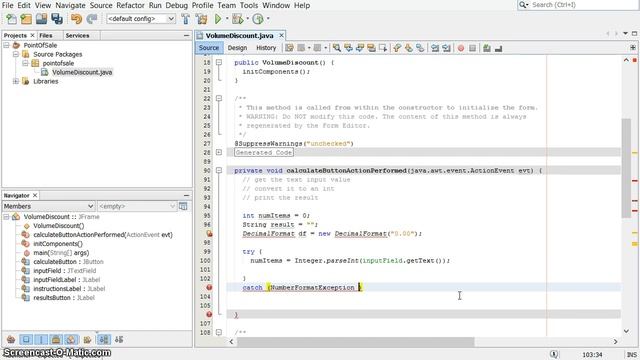640x360 pixels.
Task: Open the Debug menu
Action: point(176,5)
